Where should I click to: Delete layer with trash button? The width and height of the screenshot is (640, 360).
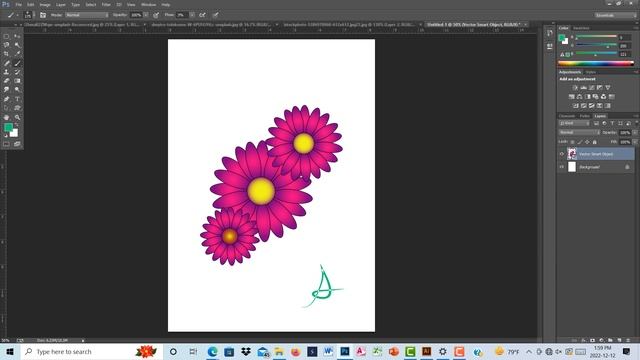[x=628, y=340]
